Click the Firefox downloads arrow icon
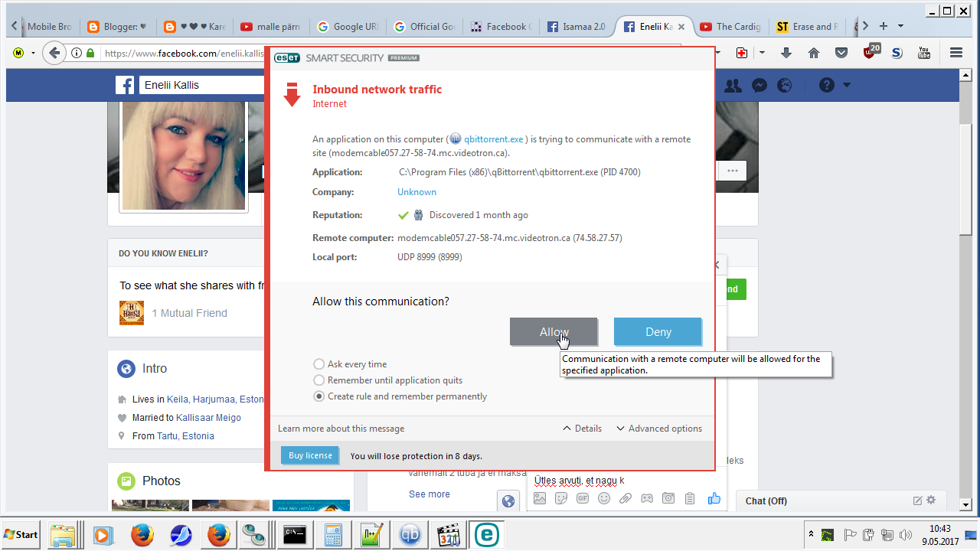 786,53
